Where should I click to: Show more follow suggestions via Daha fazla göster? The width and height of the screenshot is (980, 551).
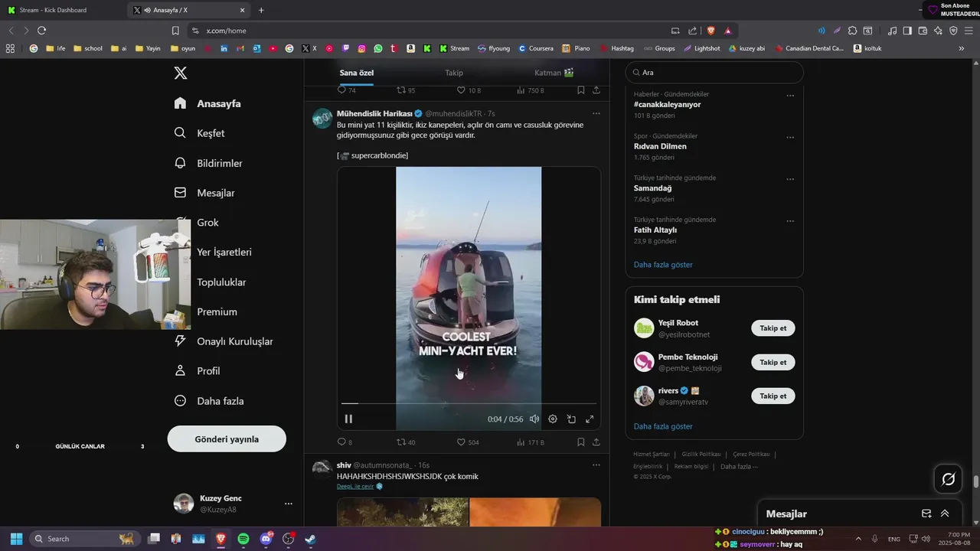(x=663, y=426)
